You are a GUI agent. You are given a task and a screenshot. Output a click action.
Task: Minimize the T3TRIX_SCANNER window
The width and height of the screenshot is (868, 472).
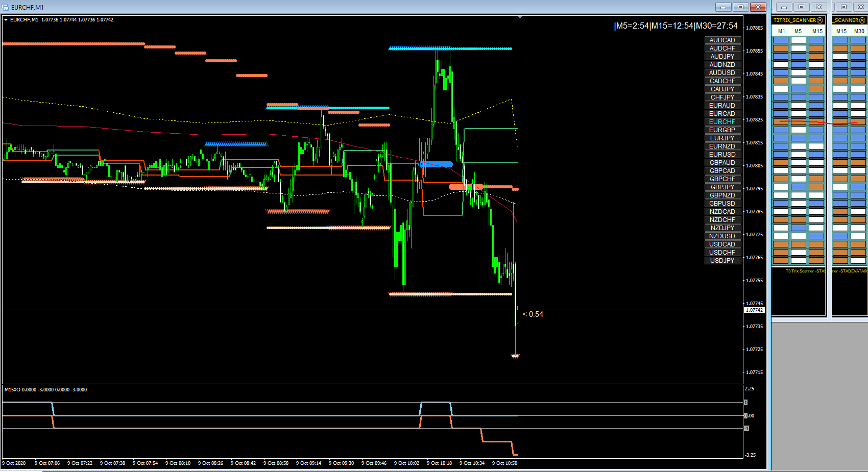[784, 7]
